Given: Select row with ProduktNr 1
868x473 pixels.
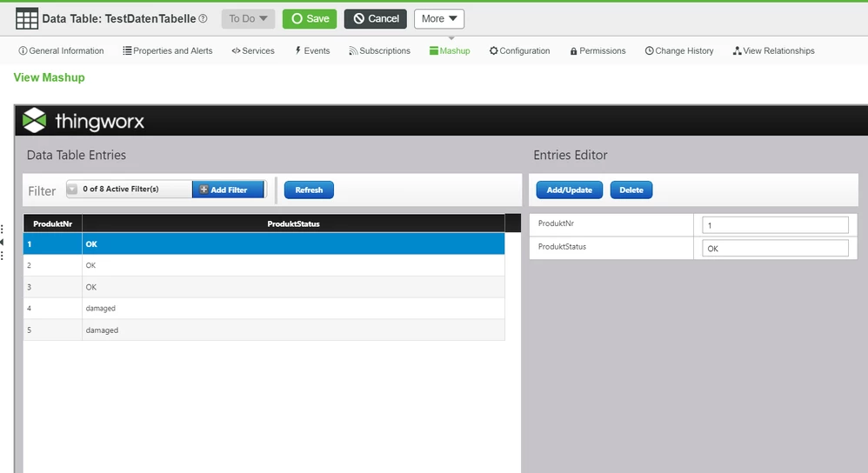Looking at the screenshot, I should tap(264, 244).
